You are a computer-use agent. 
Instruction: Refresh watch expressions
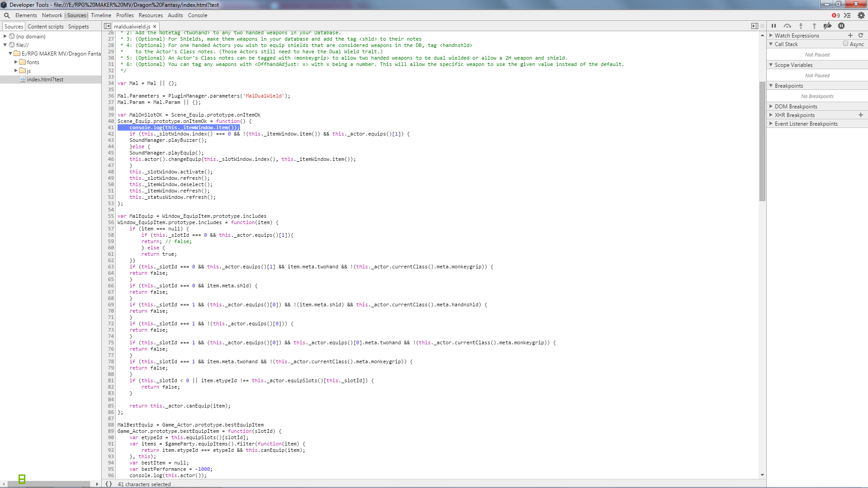tap(861, 35)
